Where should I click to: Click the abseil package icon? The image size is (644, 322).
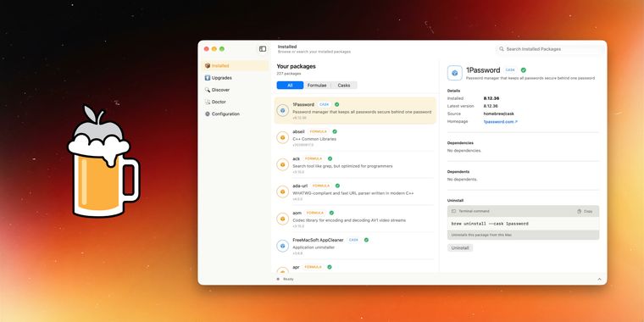(282, 137)
